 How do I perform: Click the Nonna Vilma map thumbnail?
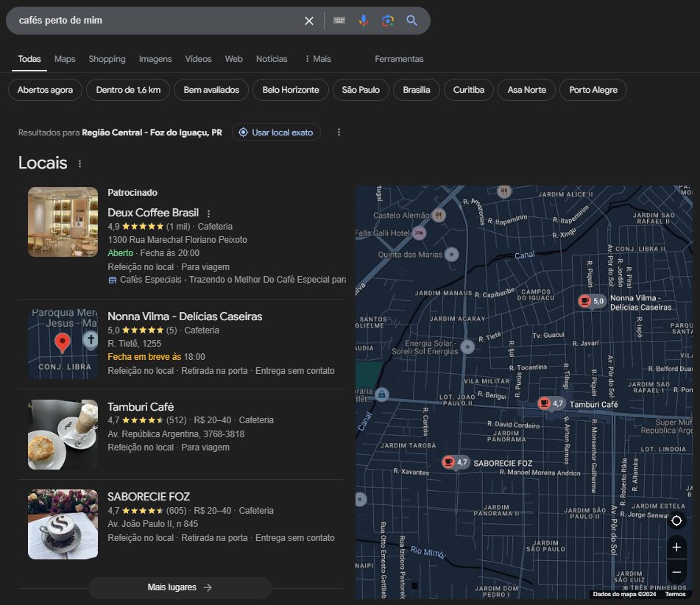[x=63, y=344]
